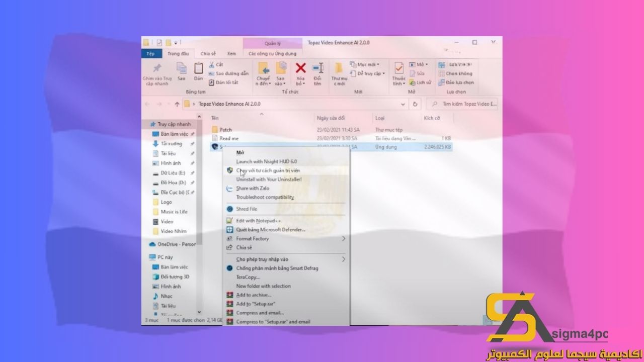The width and height of the screenshot is (644, 362).
Task: Switch to Các công cụ Ứng dụng tab
Action: click(272, 53)
